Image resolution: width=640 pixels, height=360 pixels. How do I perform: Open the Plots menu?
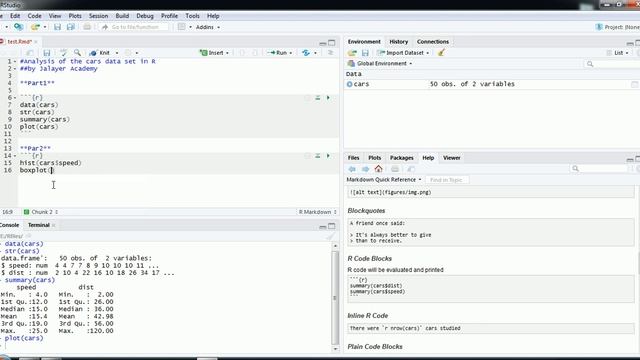pyautogui.click(x=75, y=16)
